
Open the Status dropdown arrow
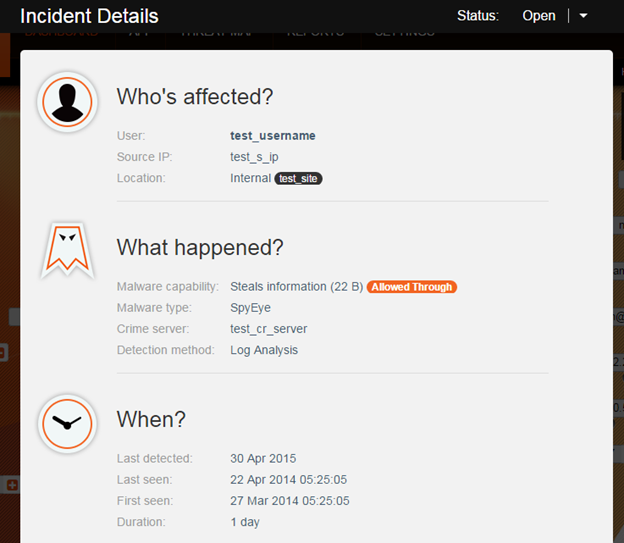(583, 16)
